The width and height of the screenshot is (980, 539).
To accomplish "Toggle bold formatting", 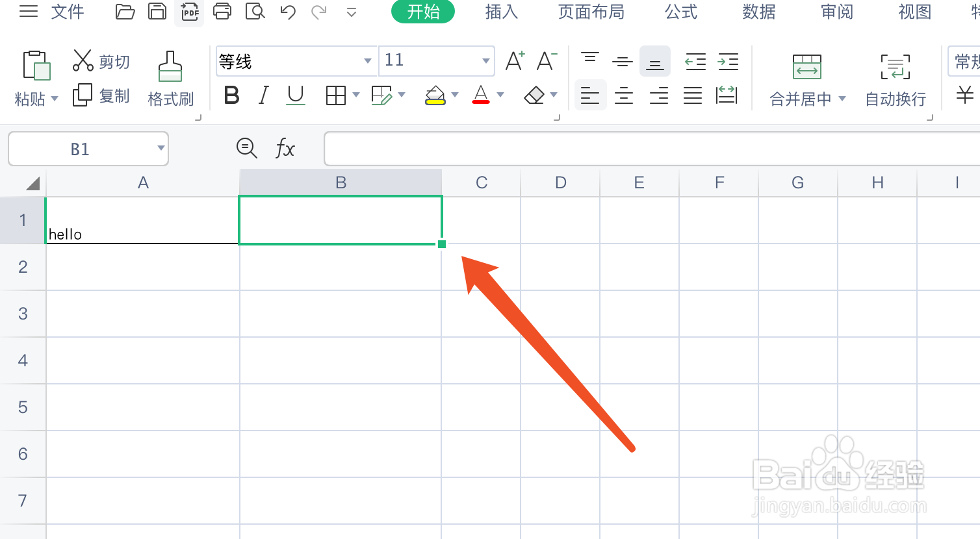I will (x=231, y=95).
